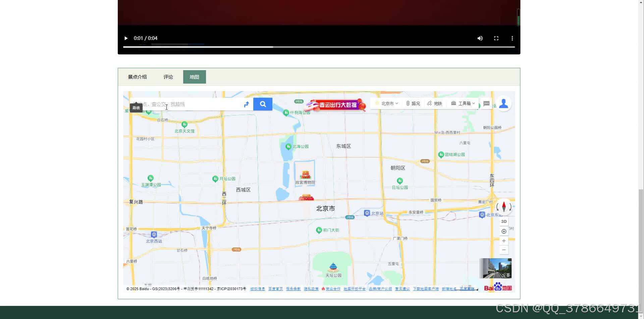Open the 版权信息 link
Screen dimensions: 644x319
[x=258, y=289]
